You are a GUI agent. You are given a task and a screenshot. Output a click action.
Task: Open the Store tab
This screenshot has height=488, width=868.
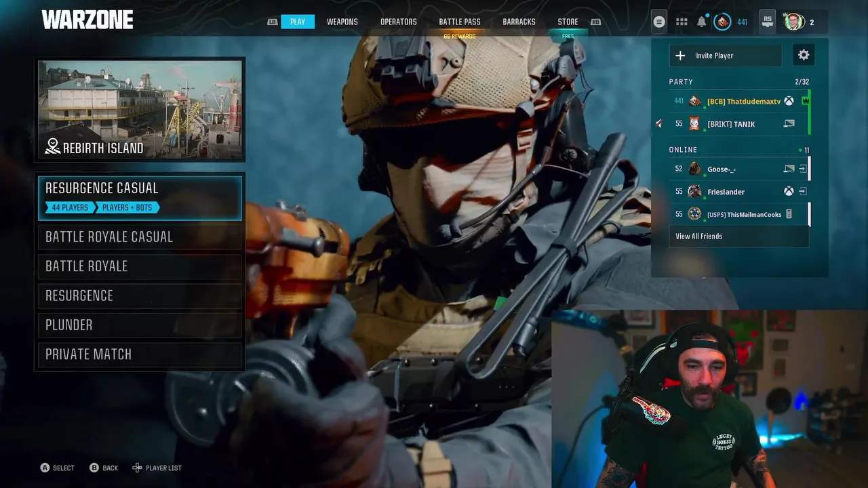[568, 22]
